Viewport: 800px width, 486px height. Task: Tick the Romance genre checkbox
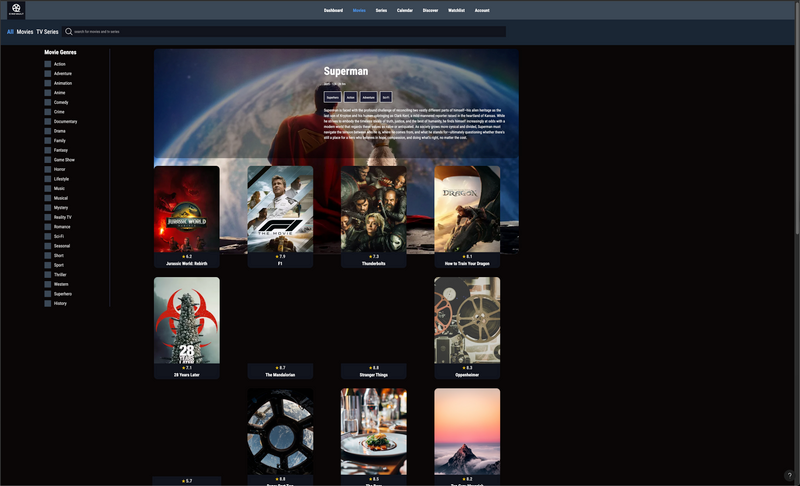[47, 227]
